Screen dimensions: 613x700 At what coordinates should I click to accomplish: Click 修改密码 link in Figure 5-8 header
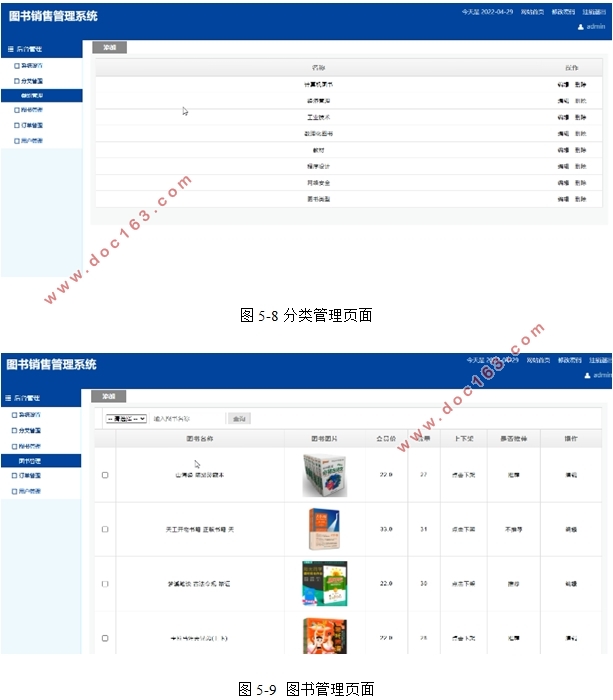coord(563,12)
